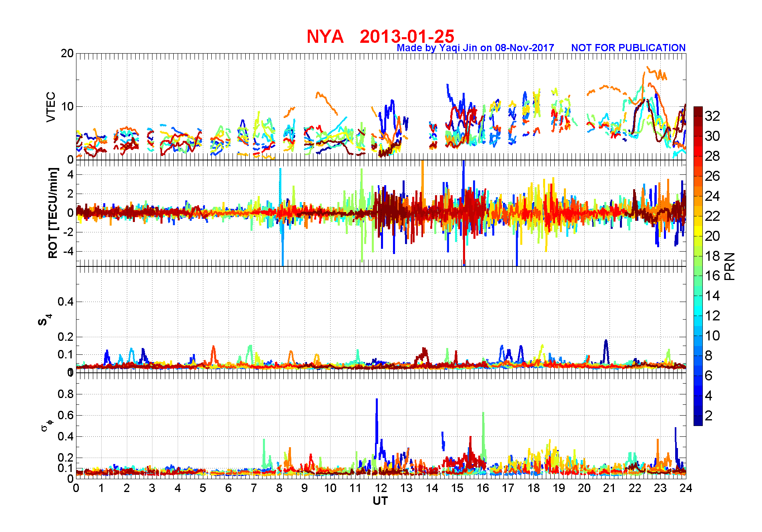
Task: Select the PRN colorbar label
Action: (x=730, y=266)
